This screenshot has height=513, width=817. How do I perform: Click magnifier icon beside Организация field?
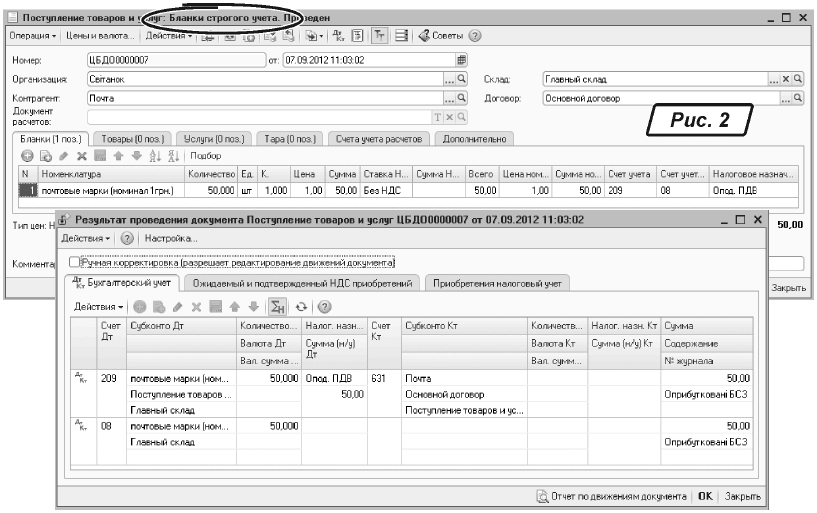pyautogui.click(x=462, y=79)
